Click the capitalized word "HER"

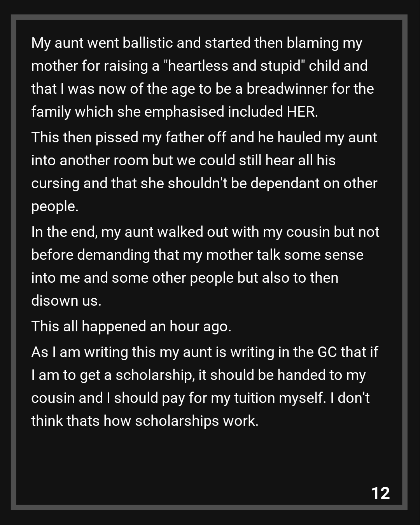point(302,112)
